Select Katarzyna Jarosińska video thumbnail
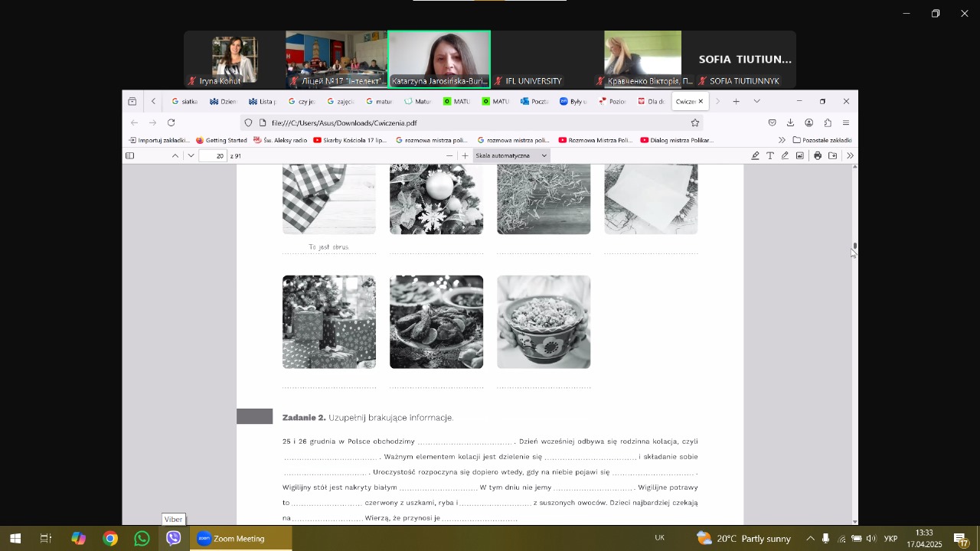 coord(439,60)
